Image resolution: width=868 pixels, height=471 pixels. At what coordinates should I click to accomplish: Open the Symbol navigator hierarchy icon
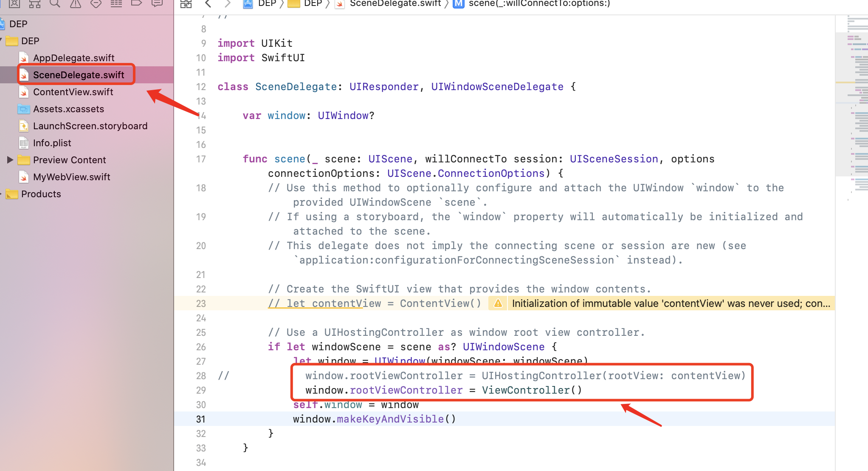[x=35, y=3]
